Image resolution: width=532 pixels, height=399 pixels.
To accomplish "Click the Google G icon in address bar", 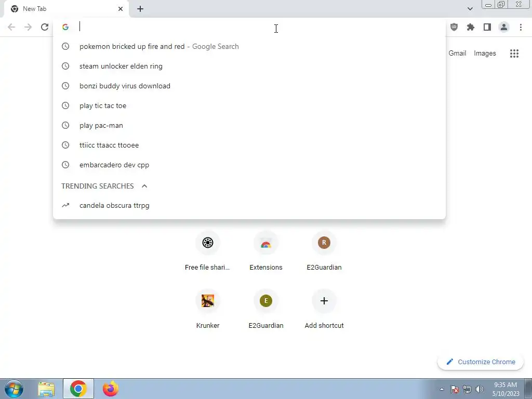I will (65, 27).
